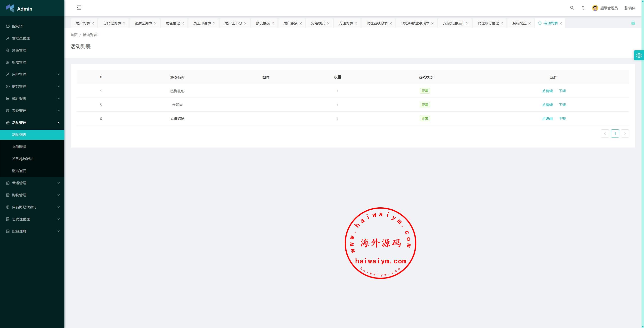Click the Admin logo icon
The width and height of the screenshot is (644, 328).
click(x=10, y=8)
